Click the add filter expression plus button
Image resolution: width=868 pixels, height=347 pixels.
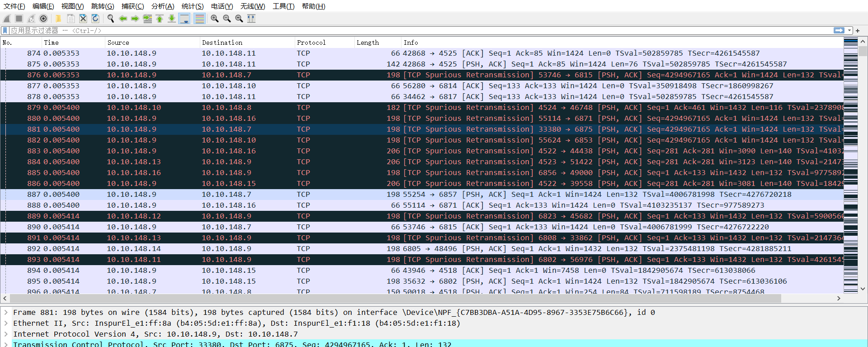(x=858, y=30)
